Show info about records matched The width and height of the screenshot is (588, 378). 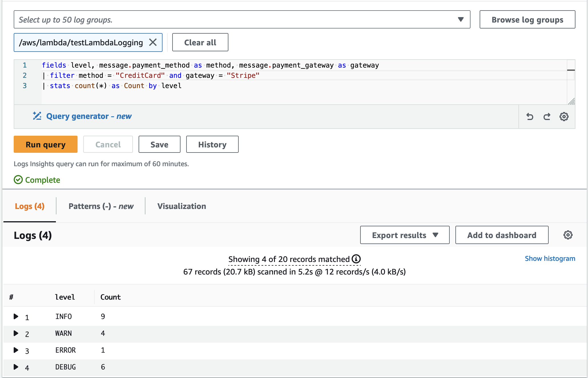click(x=356, y=259)
